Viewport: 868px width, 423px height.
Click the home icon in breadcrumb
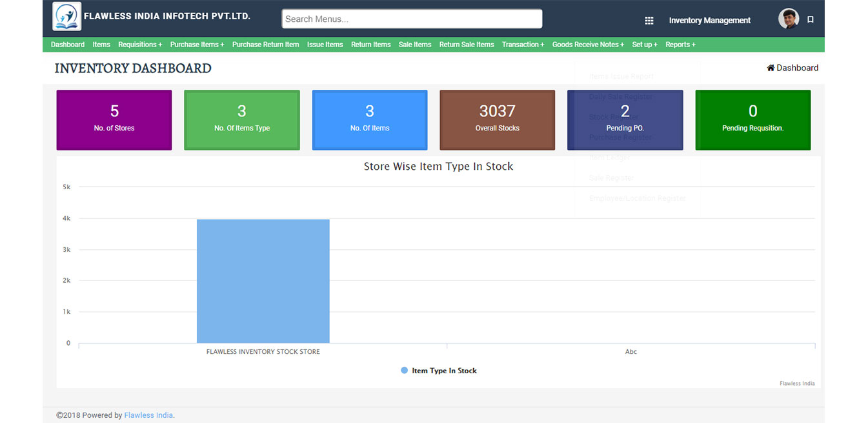click(x=771, y=68)
